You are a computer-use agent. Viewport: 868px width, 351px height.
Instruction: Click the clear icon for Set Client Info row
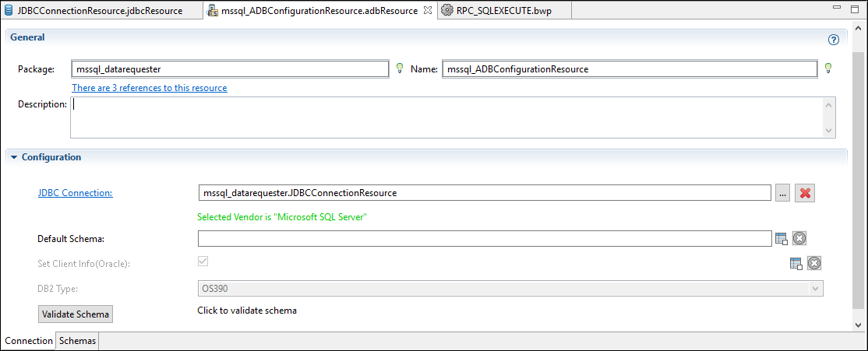coord(814,263)
